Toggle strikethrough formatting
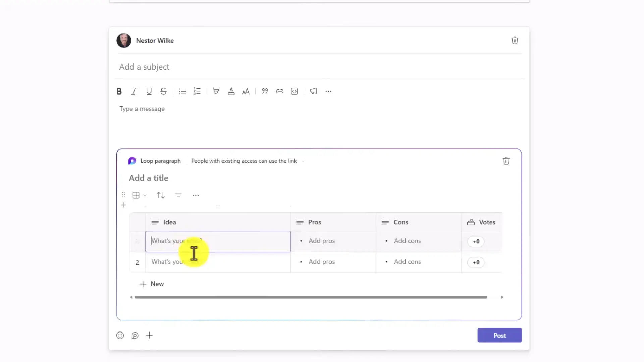 [x=163, y=91]
